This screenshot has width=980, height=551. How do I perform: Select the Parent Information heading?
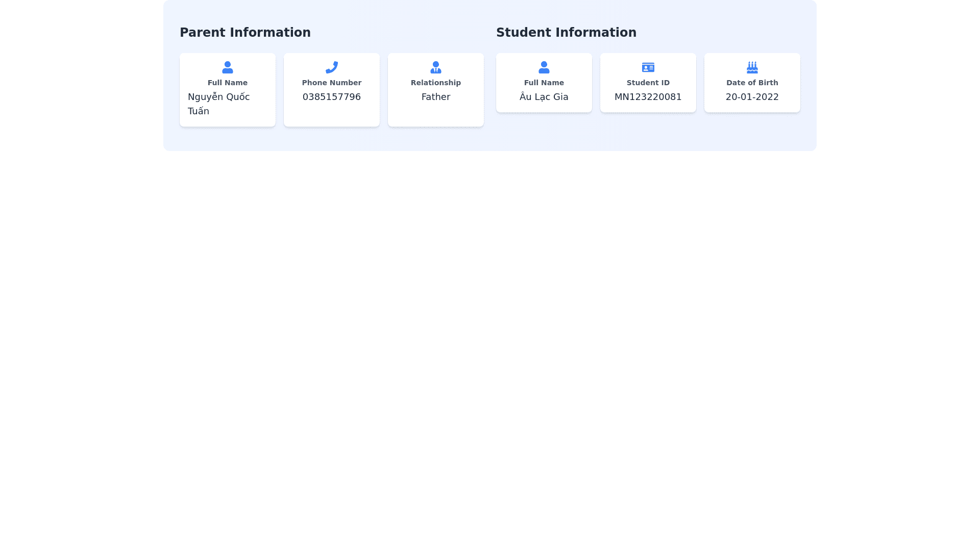[245, 33]
